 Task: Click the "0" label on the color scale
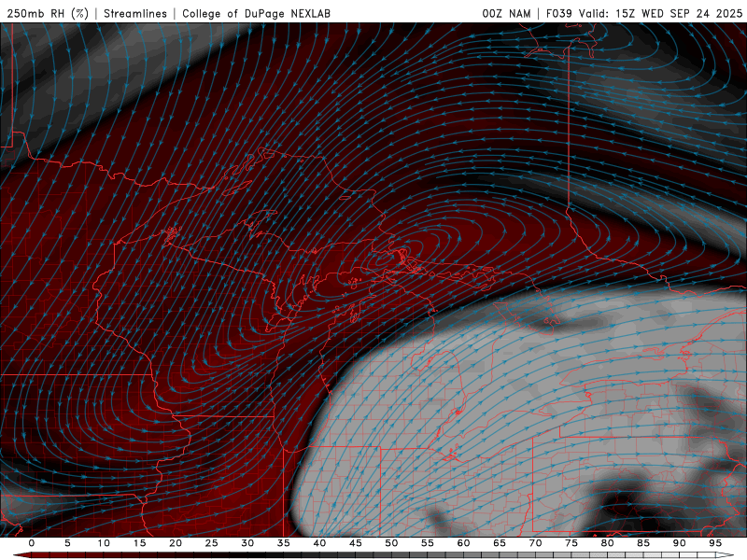click(32, 543)
